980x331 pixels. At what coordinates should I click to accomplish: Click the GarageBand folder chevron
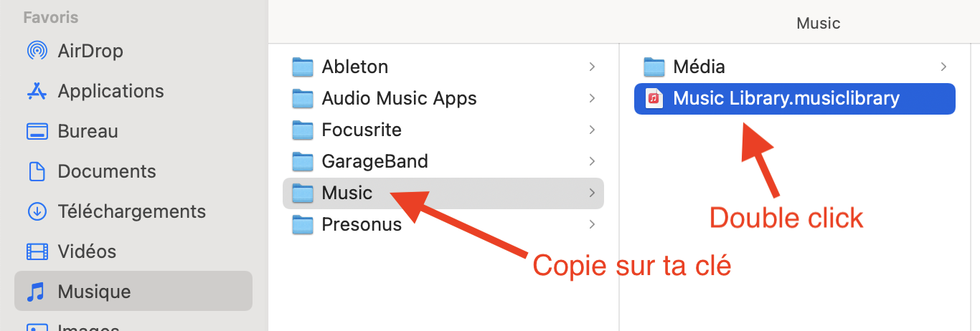click(592, 161)
